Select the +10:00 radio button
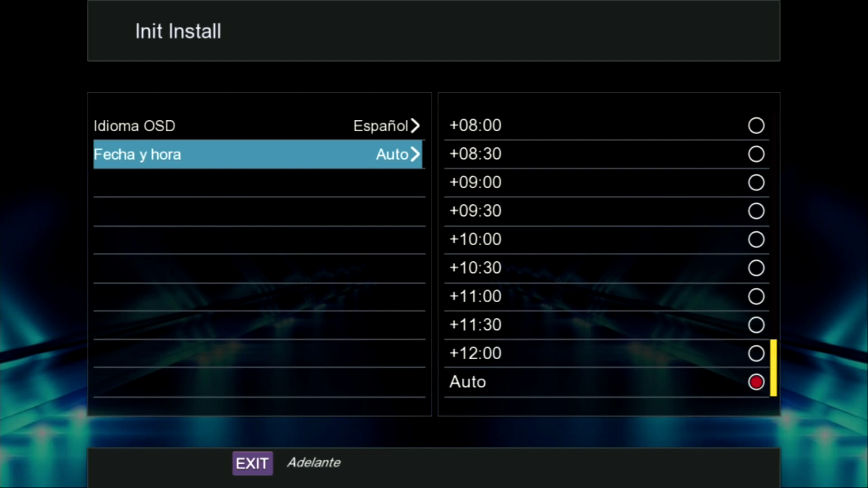Screen dimensions: 868x488 pyautogui.click(x=756, y=239)
